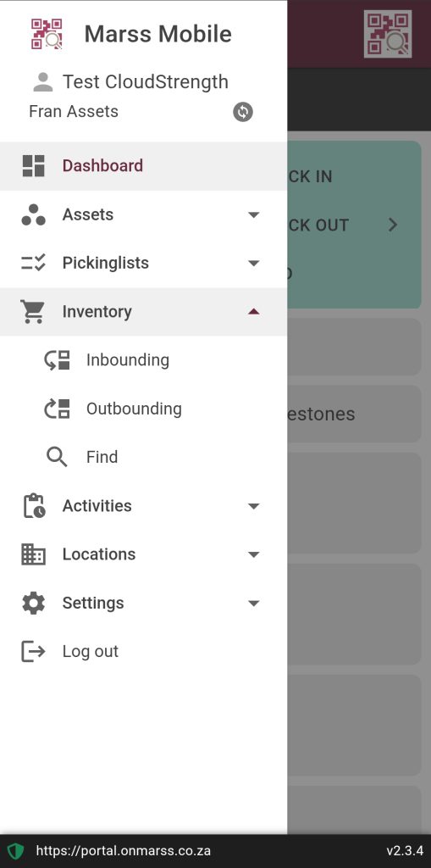Click the Marss Mobile QR logo icon
Viewport: 431px width, 868px height.
pyautogui.click(x=47, y=34)
